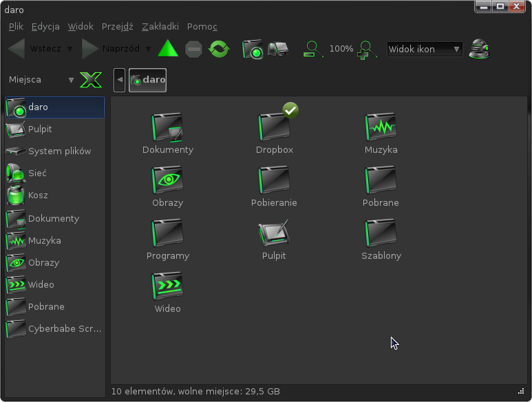This screenshot has width=532, height=402.
Task: Expand the Naprzód history dropdown arrow
Action: pos(148,49)
